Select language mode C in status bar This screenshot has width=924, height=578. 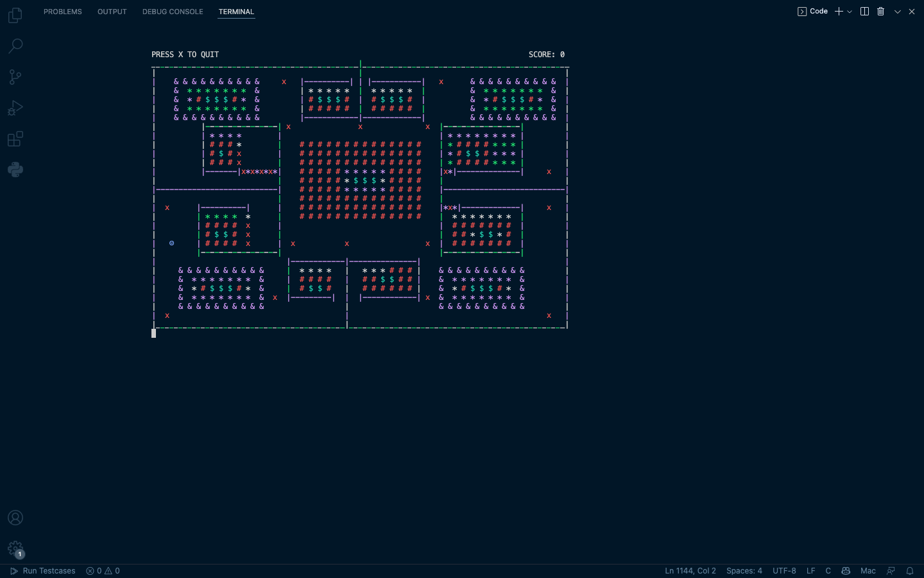(x=828, y=571)
